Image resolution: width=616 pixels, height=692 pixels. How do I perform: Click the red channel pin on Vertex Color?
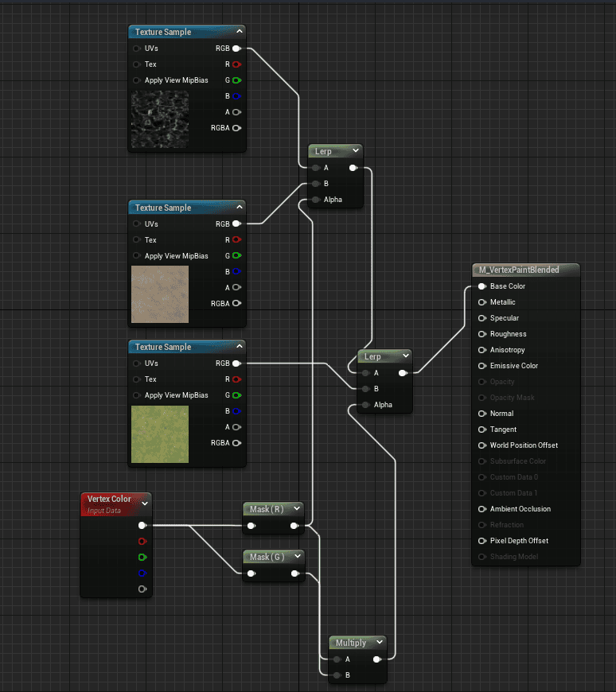(142, 542)
